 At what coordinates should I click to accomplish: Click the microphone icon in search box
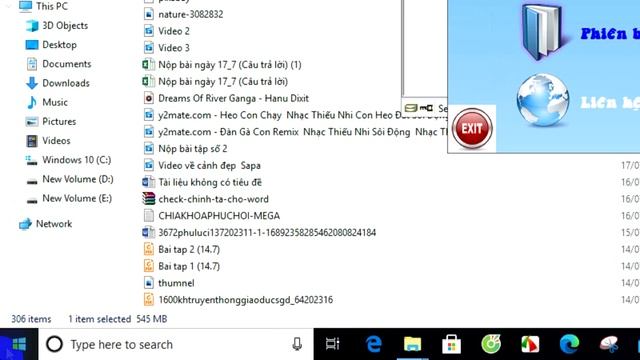tap(297, 344)
